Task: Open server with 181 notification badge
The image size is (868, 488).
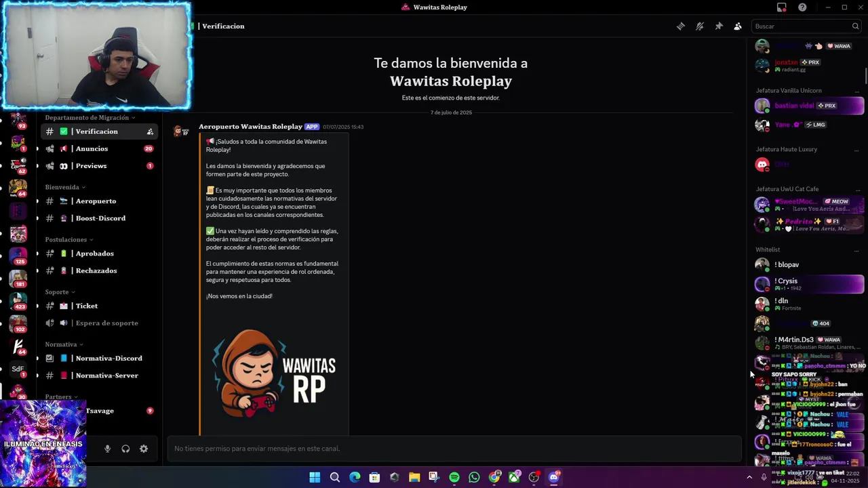Action: point(18,279)
